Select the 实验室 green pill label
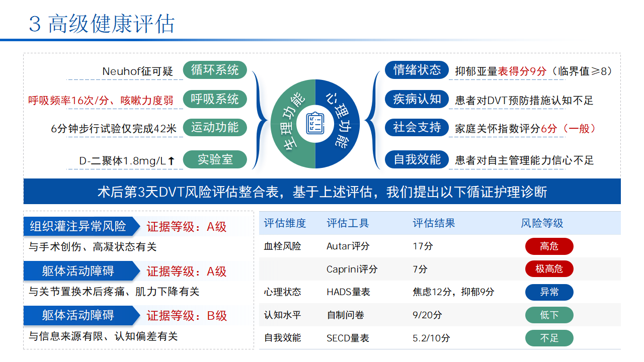The image size is (644, 362). point(215,159)
